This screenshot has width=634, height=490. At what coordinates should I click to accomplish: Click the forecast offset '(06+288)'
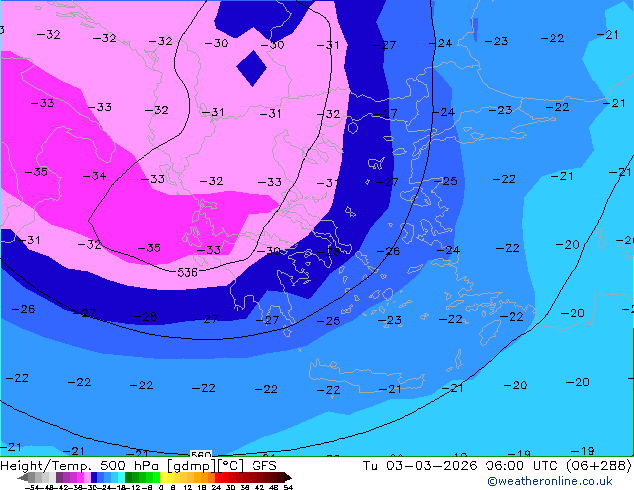pos(599,466)
